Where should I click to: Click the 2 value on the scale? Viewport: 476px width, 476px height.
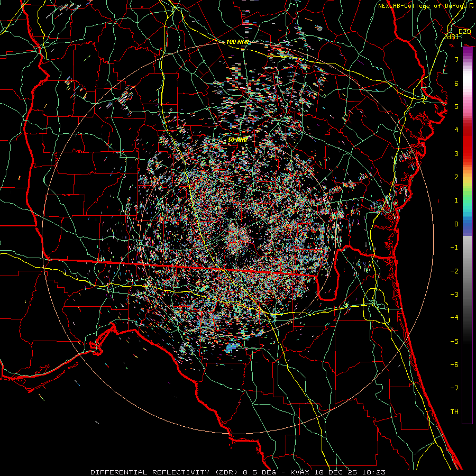coord(456,177)
